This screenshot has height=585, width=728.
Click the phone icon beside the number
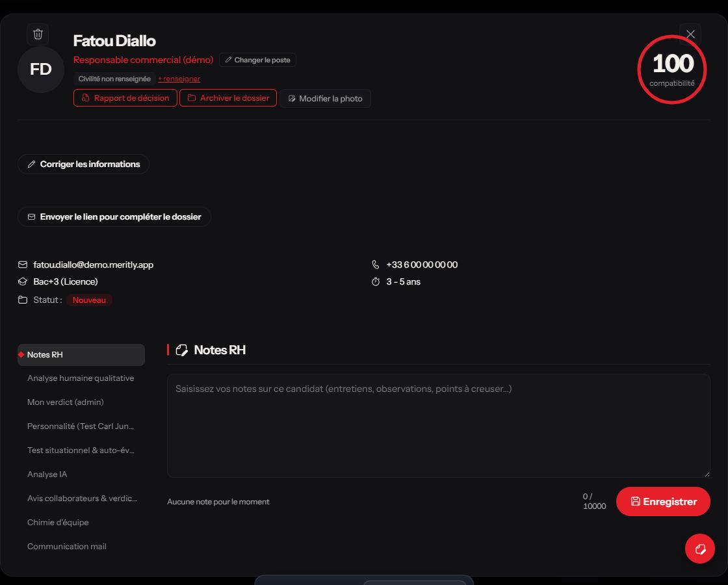(x=376, y=265)
